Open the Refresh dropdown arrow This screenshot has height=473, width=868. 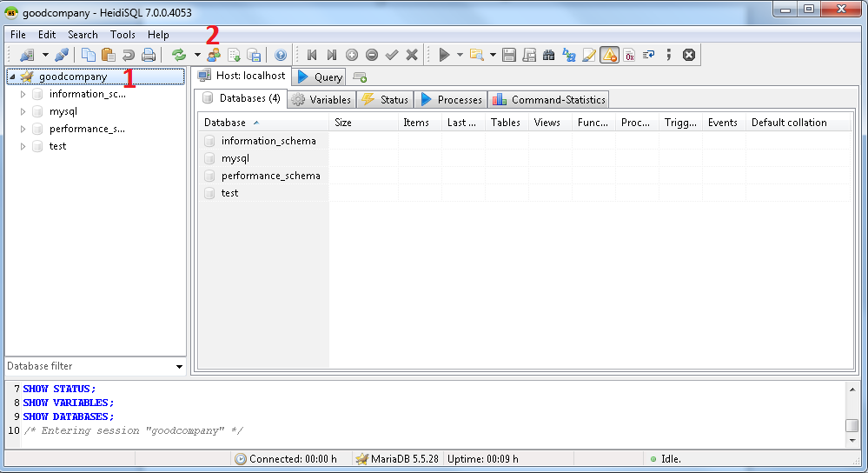(x=197, y=55)
